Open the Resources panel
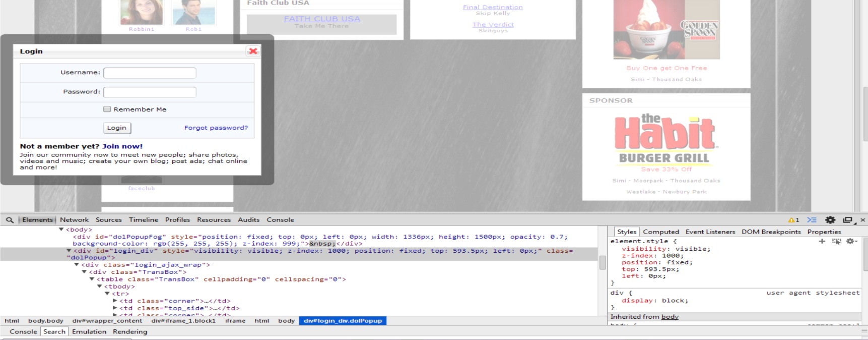Viewport: 868px width, 340px height. (x=214, y=220)
